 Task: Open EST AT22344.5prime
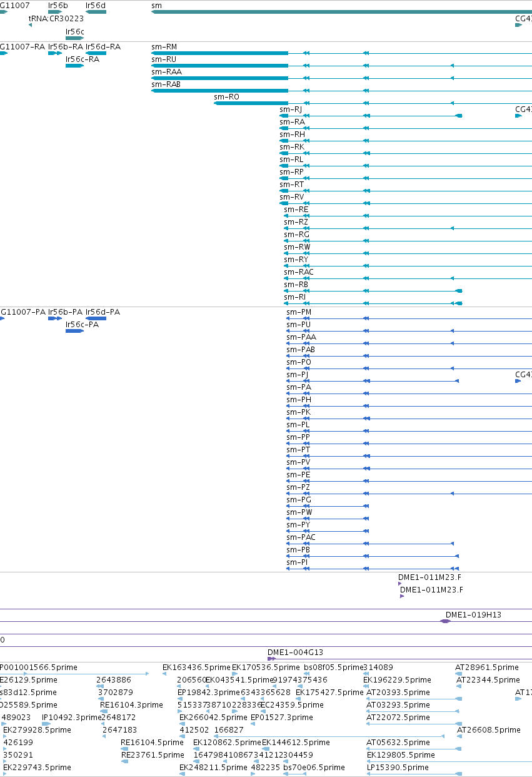[488, 680]
